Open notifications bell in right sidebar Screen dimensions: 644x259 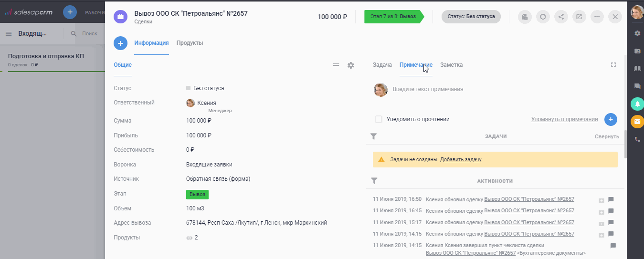[x=637, y=104]
